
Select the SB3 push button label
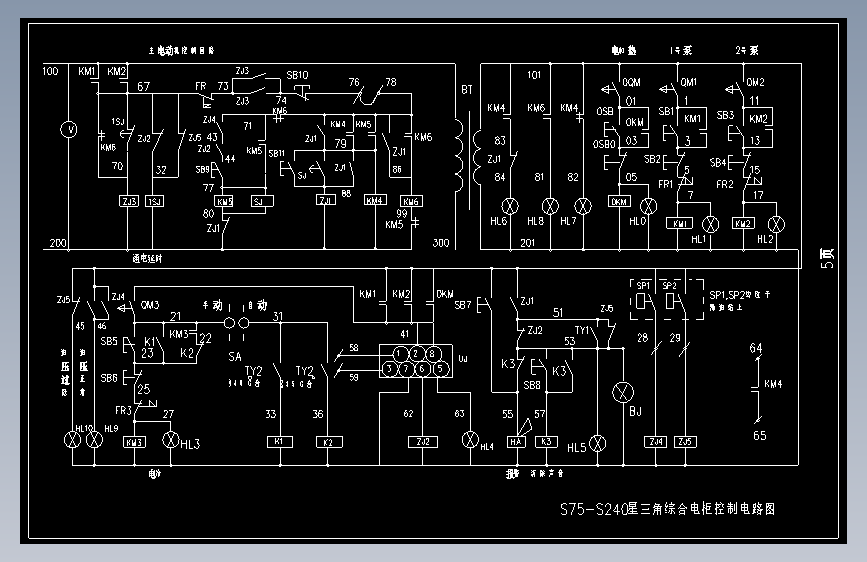click(725, 115)
